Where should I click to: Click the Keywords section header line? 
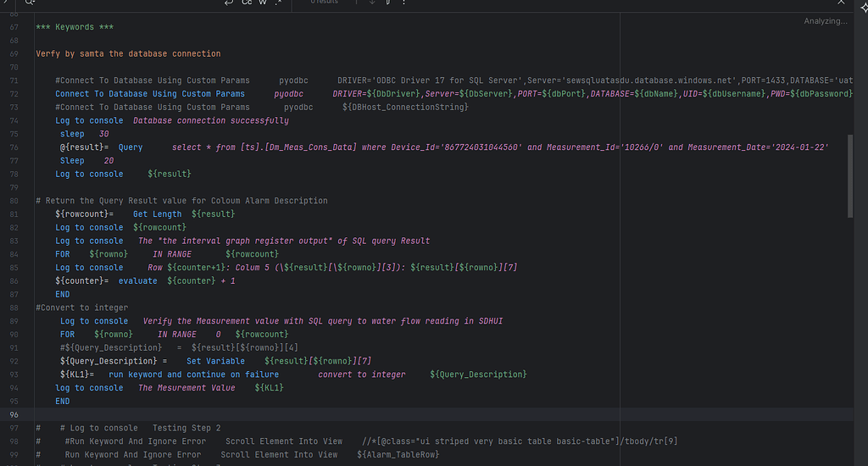tap(75, 27)
